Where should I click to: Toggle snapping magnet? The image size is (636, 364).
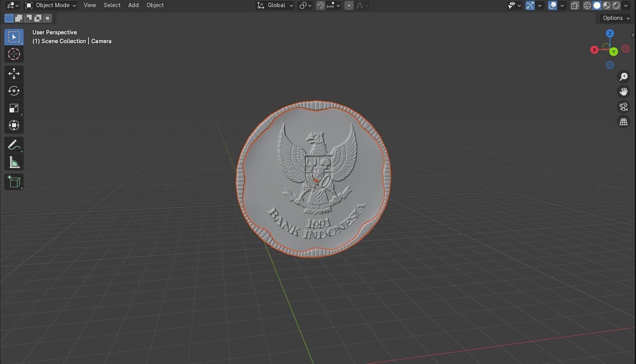coord(320,6)
